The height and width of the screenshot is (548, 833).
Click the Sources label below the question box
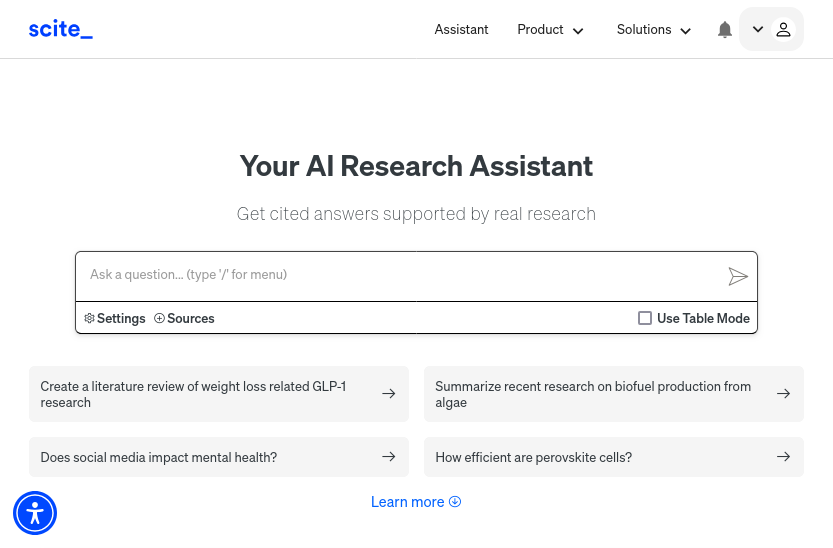point(191,318)
